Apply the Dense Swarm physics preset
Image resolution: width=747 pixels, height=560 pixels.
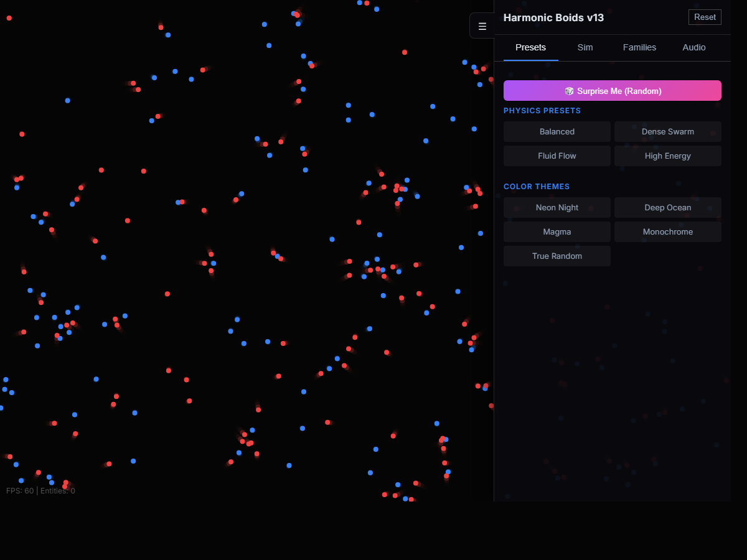667,131
